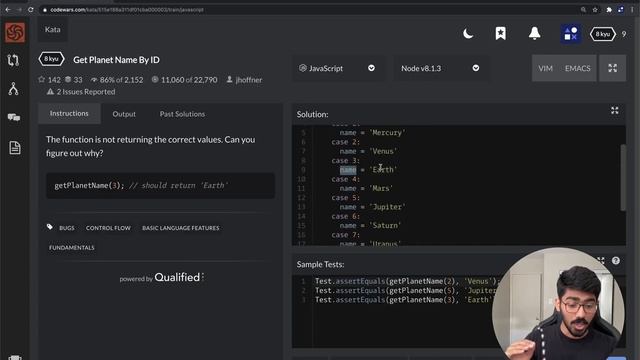The width and height of the screenshot is (640, 360).
Task: Open browser extensions puzzle icon
Action: pyautogui.click(x=609, y=9)
